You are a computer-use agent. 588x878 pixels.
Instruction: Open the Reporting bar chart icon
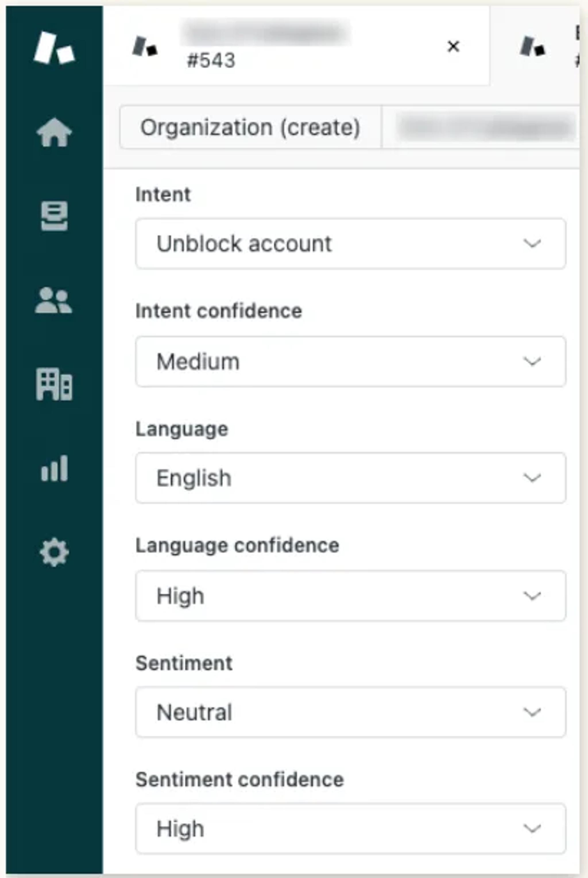click(54, 468)
